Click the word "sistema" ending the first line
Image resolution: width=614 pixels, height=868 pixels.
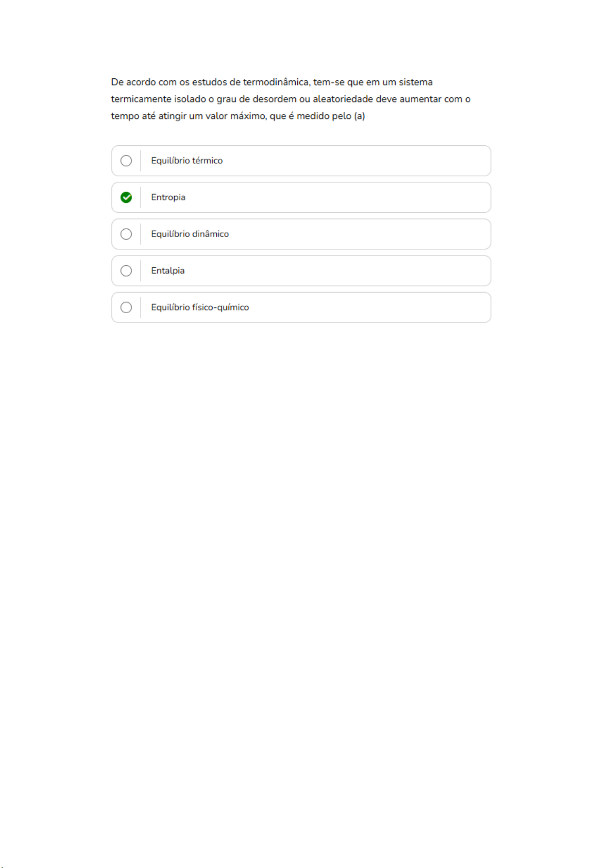coord(415,82)
